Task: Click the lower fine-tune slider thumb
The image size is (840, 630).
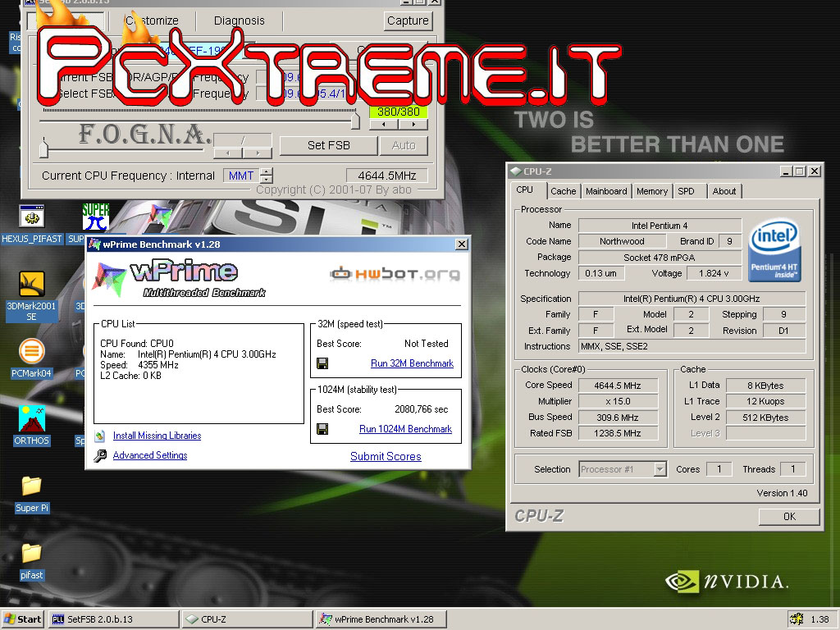Action: pyautogui.click(x=44, y=148)
